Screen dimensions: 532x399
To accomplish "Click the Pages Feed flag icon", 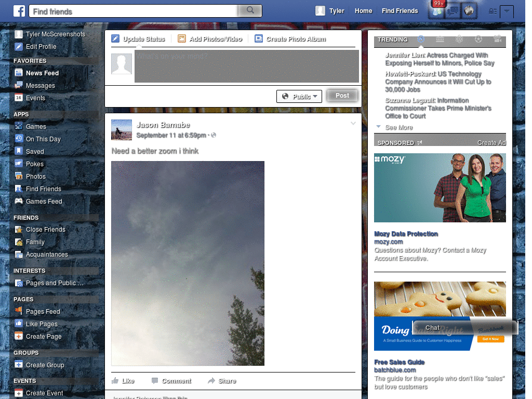I will coord(19,311).
